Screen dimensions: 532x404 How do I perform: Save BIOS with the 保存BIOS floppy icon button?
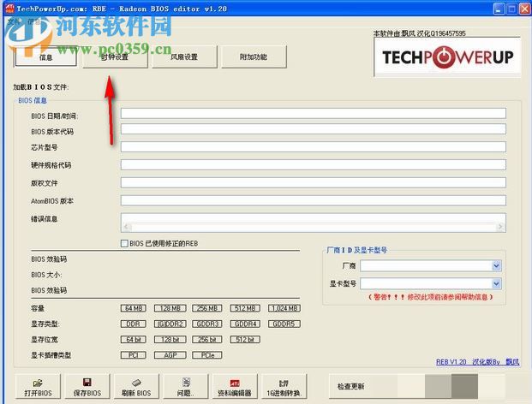pos(87,386)
